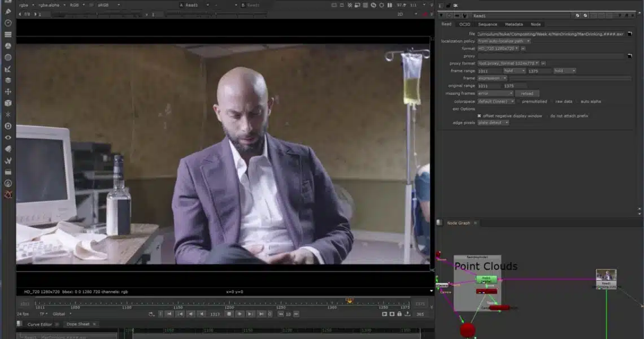Screen dimensions: 644x339
Task: Open the colorspace default (linear) dropdown
Action: coord(496,101)
